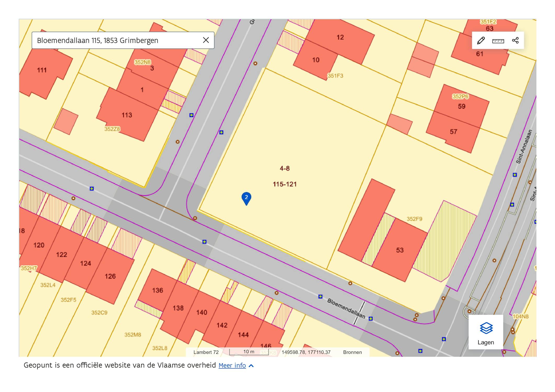Select the pencil draw tool
Screen dimensions: 555x392
point(481,41)
